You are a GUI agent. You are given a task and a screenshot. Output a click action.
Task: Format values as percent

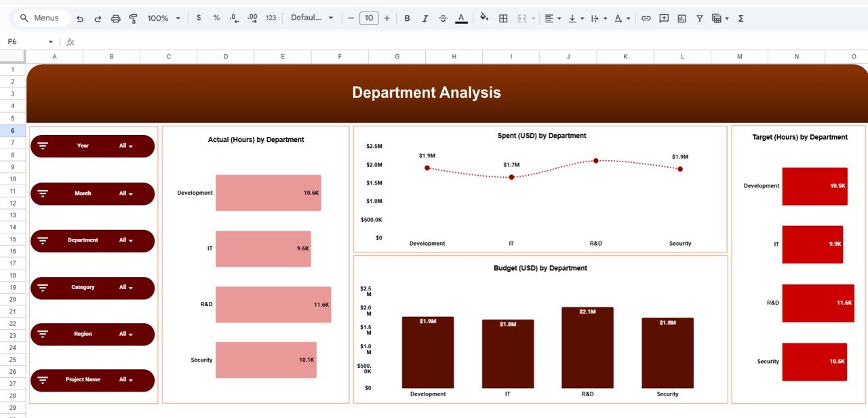216,18
